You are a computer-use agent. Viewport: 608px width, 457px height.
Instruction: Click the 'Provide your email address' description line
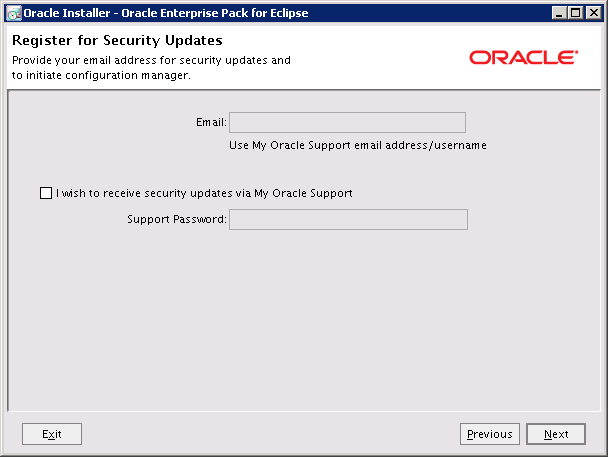click(x=151, y=60)
